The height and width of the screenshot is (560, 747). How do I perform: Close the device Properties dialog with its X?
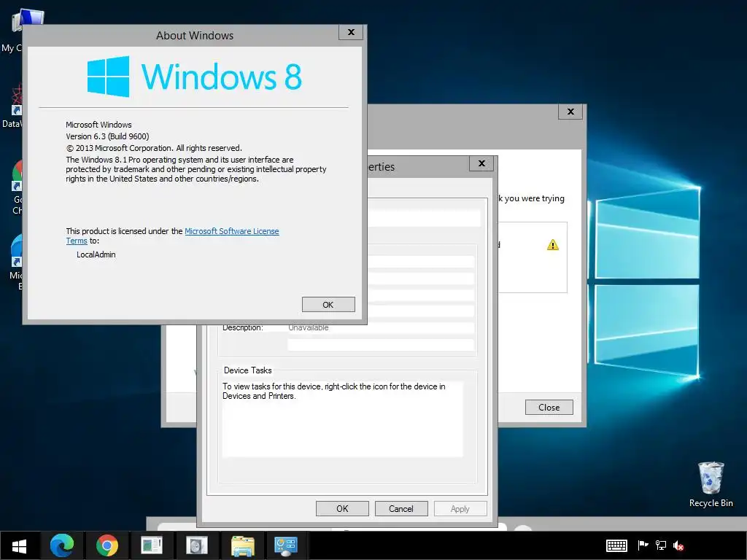coord(481,163)
